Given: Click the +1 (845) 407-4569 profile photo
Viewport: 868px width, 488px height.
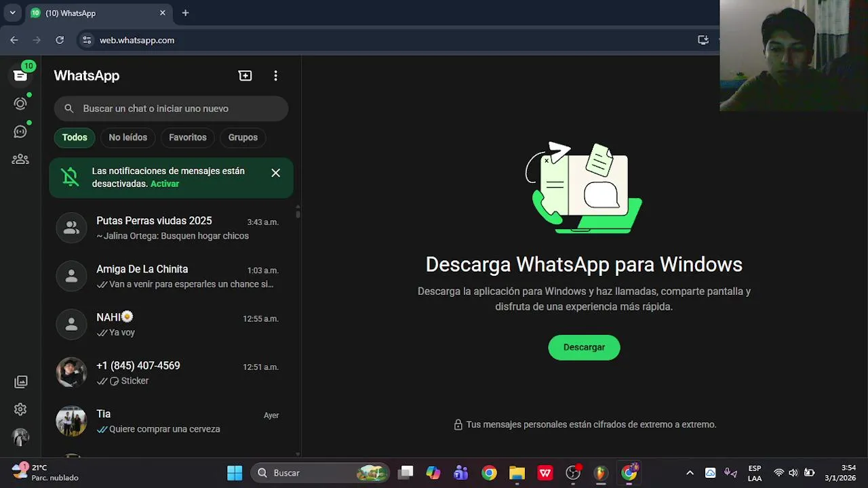Looking at the screenshot, I should click(x=71, y=373).
